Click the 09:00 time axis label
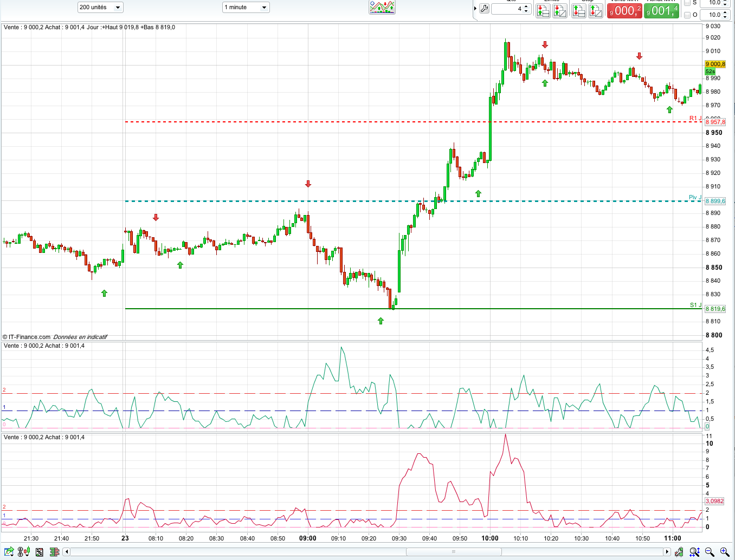 pyautogui.click(x=308, y=538)
